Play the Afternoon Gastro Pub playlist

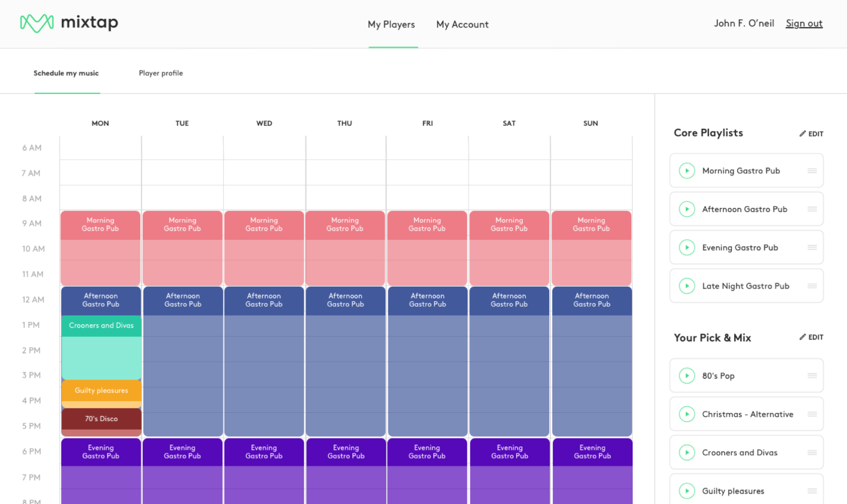pos(687,209)
